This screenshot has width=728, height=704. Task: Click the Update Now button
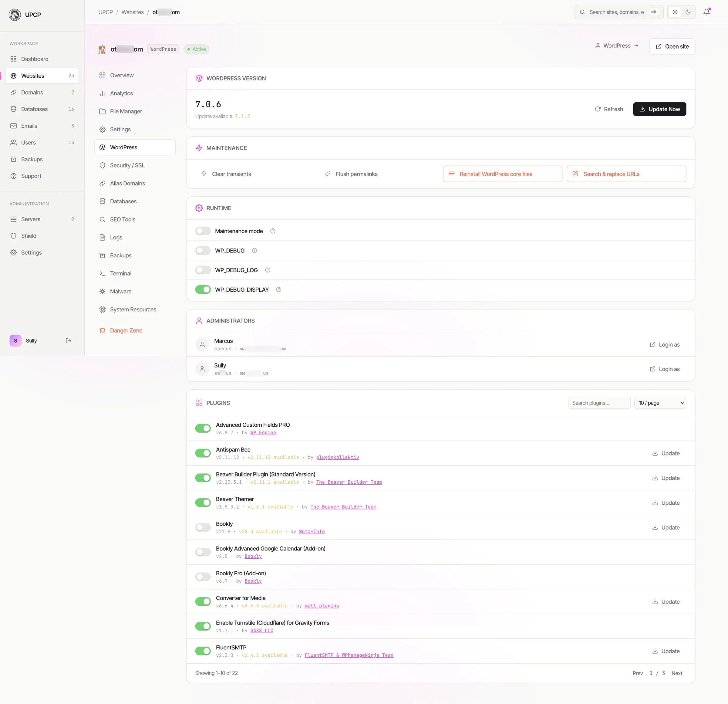[659, 109]
